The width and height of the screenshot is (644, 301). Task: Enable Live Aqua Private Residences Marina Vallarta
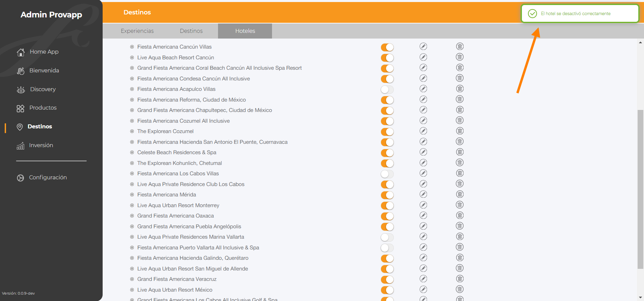point(387,237)
